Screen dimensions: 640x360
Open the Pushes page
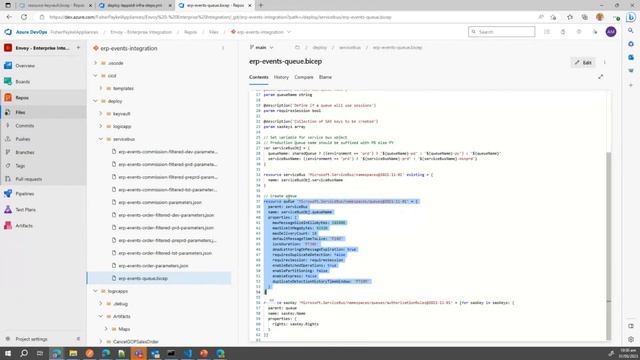22,139
